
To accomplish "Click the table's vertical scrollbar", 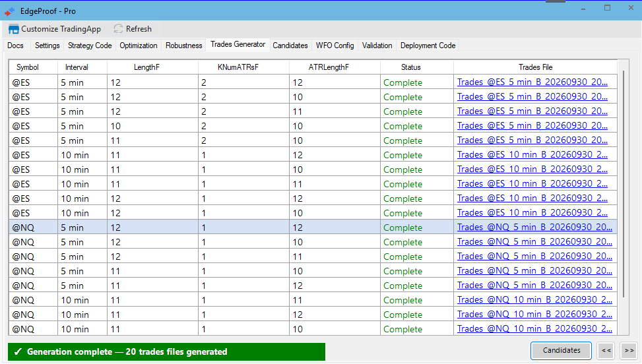I will 624,184.
